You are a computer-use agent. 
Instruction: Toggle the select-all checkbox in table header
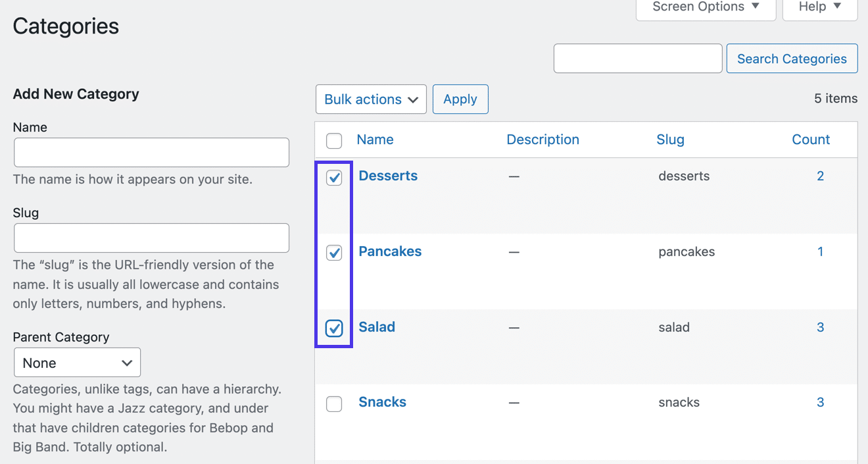point(333,140)
